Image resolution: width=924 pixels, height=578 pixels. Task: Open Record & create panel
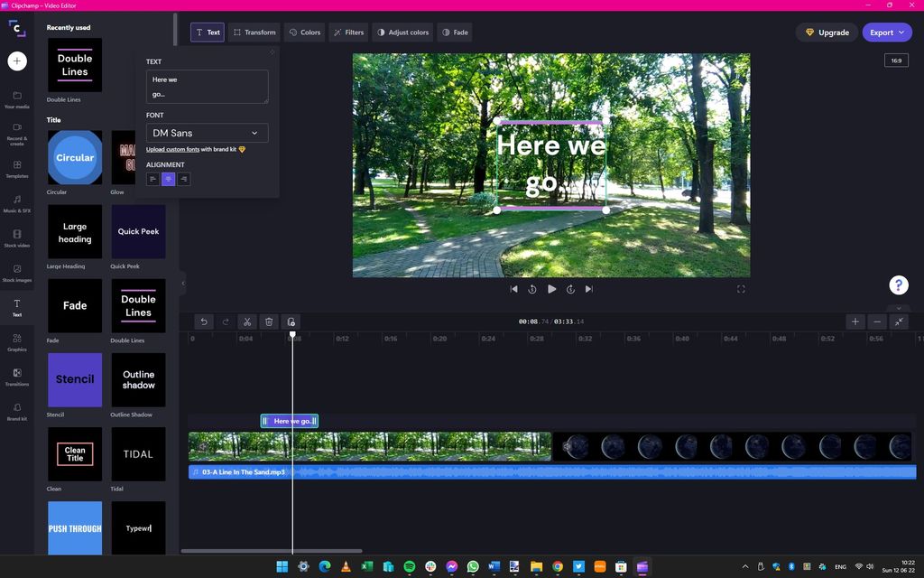tap(17, 135)
